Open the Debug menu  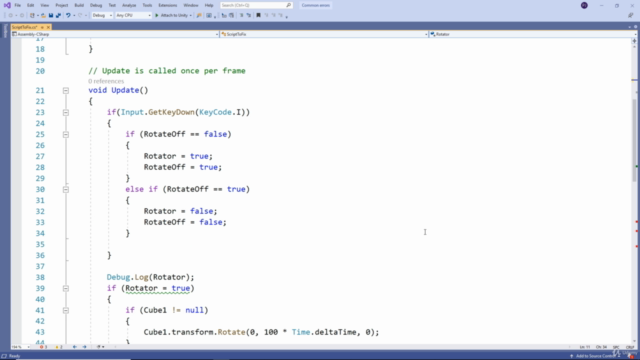pyautogui.click(x=96, y=5)
